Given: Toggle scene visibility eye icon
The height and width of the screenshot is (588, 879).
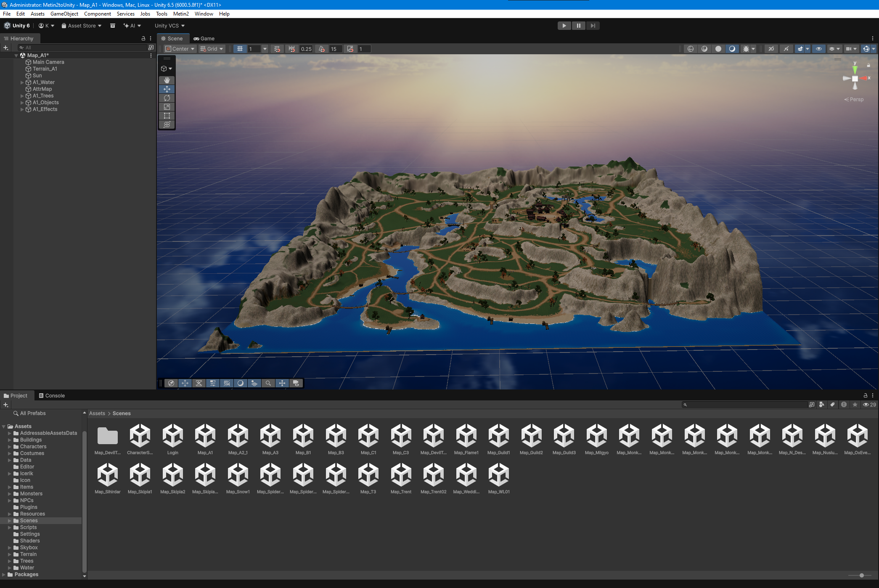Looking at the screenshot, I should click(819, 49).
